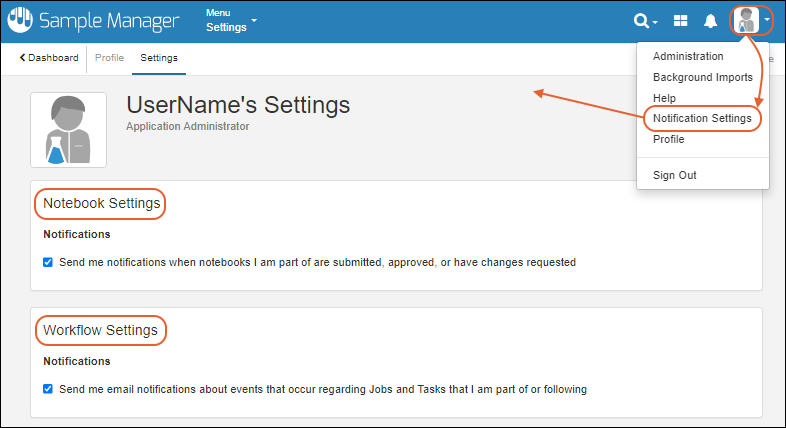Expand the Menu Settings dropdown

tap(231, 21)
